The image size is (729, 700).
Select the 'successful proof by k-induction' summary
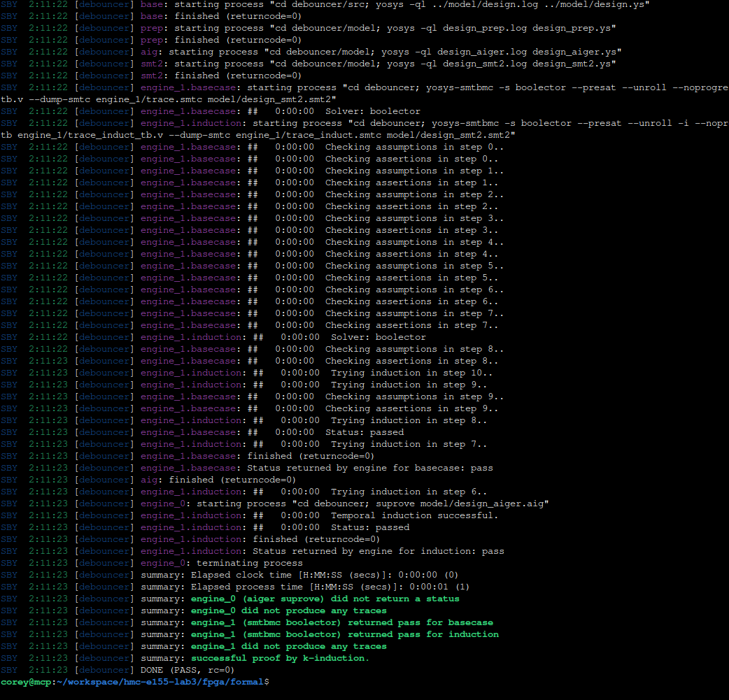click(x=280, y=658)
